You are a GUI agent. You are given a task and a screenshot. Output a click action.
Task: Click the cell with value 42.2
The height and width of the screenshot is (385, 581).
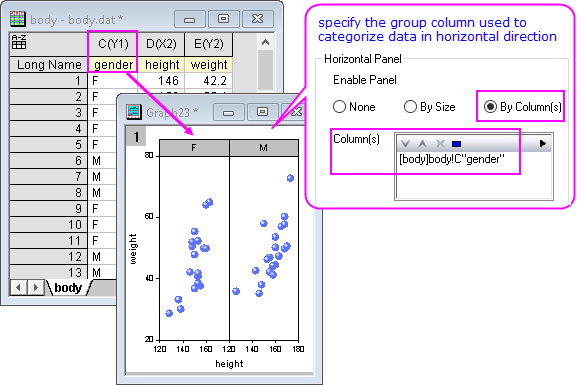[209, 81]
